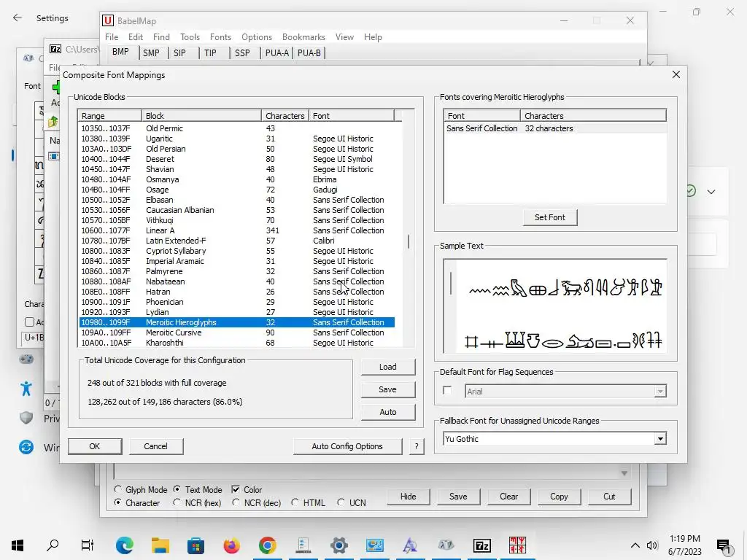
Task: Close the Composite Font Mappings dialog
Action: (x=676, y=74)
